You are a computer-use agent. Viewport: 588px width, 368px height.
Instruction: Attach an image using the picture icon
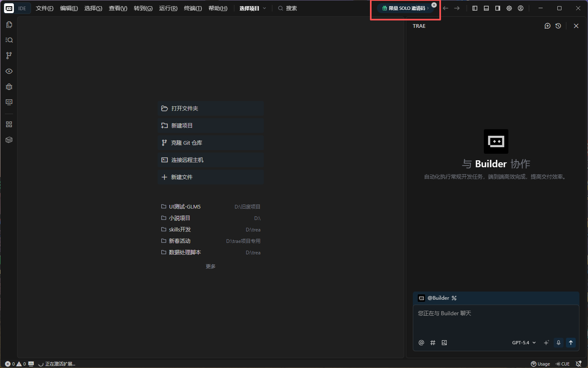point(444,343)
